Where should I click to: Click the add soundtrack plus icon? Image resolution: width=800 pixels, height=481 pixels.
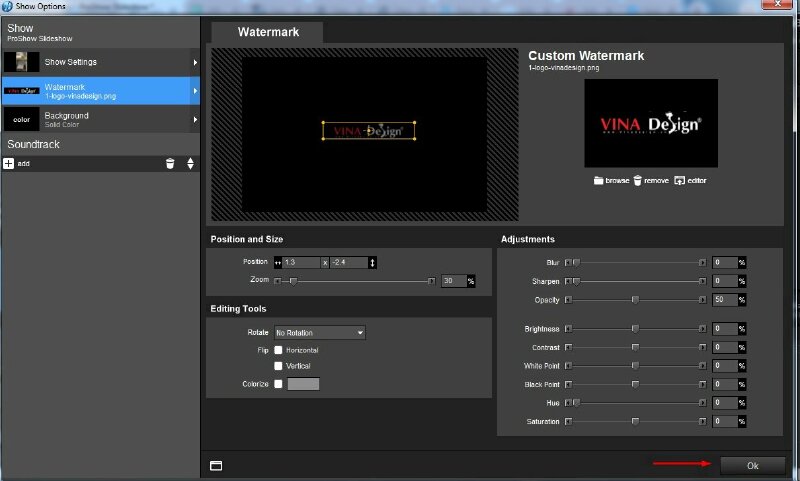(9, 163)
